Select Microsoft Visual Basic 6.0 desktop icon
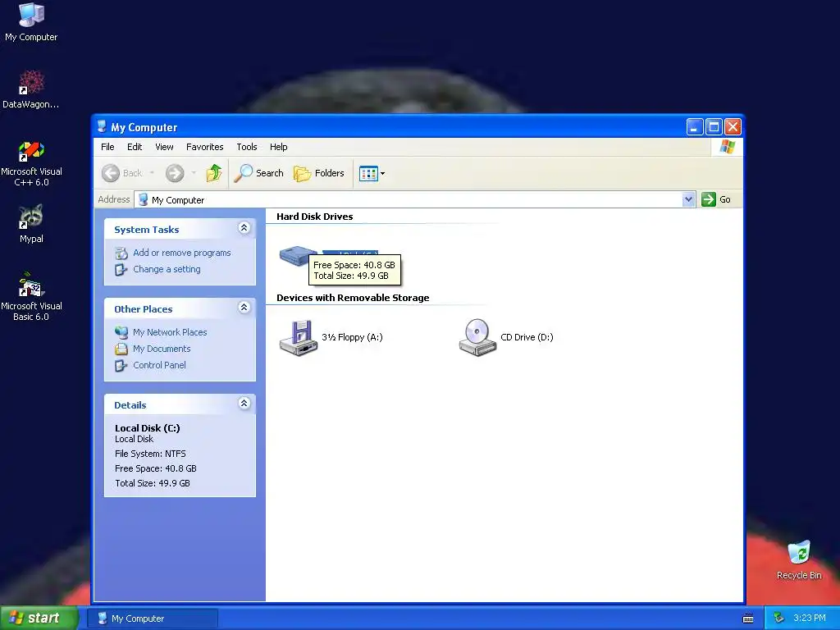This screenshot has width=840, height=630. 31,297
